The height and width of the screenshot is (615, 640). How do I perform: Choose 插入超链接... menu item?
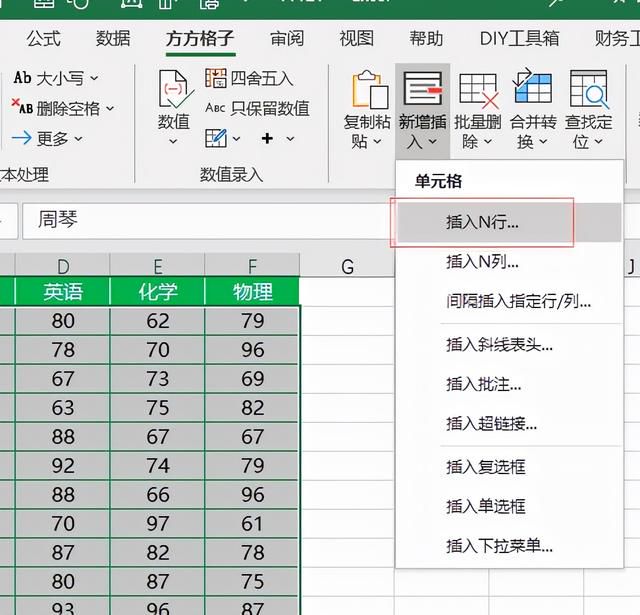point(509,424)
